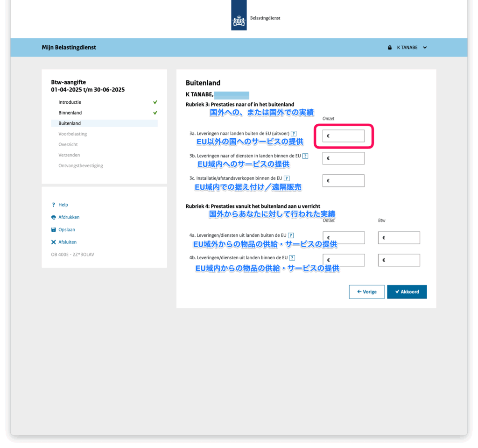Click the floppy disk Opslaan icon
This screenshot has height=448, width=478.
coord(54,230)
